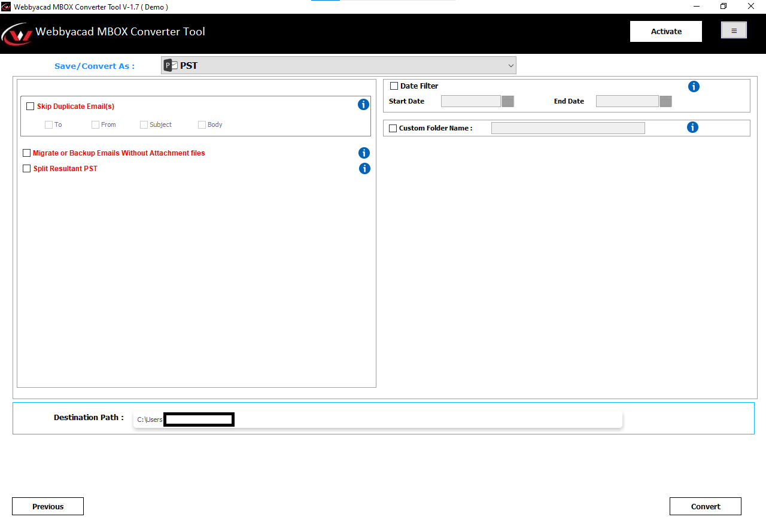Image resolution: width=766 pixels, height=532 pixels.
Task: Minimize the application window
Action: tap(697, 7)
